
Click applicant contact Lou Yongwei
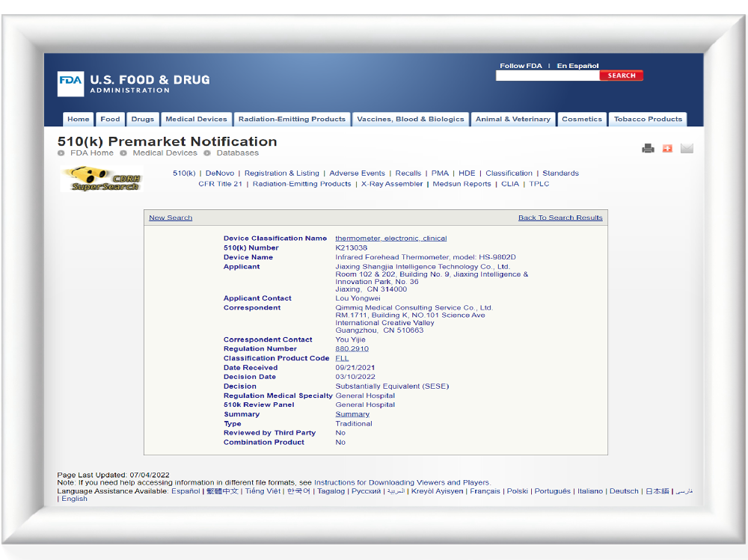point(358,298)
